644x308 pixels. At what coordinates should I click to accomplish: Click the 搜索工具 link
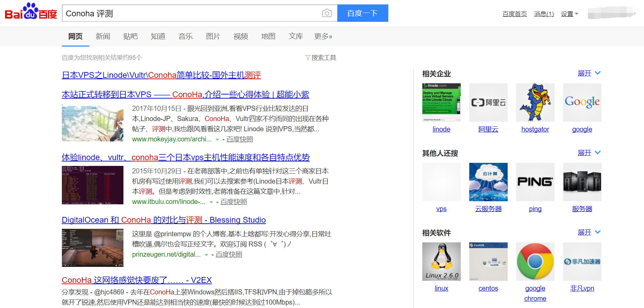(x=324, y=58)
